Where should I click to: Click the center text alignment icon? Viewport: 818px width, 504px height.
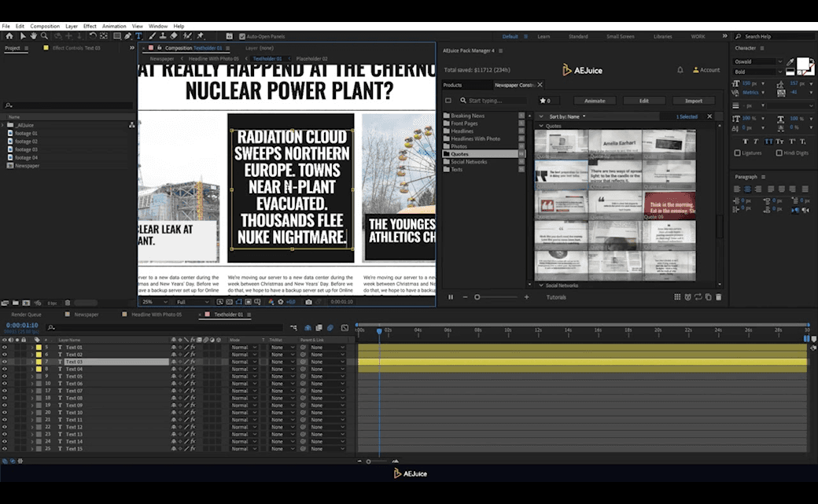click(747, 189)
